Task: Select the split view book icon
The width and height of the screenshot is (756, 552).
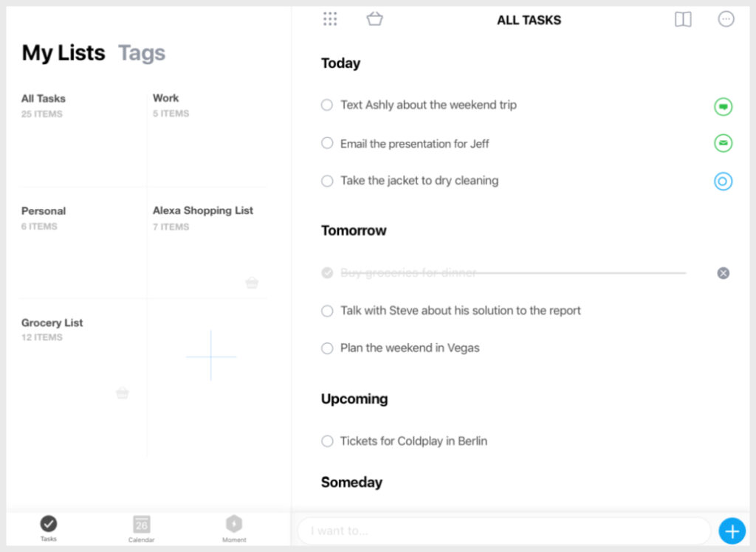Action: (x=682, y=20)
